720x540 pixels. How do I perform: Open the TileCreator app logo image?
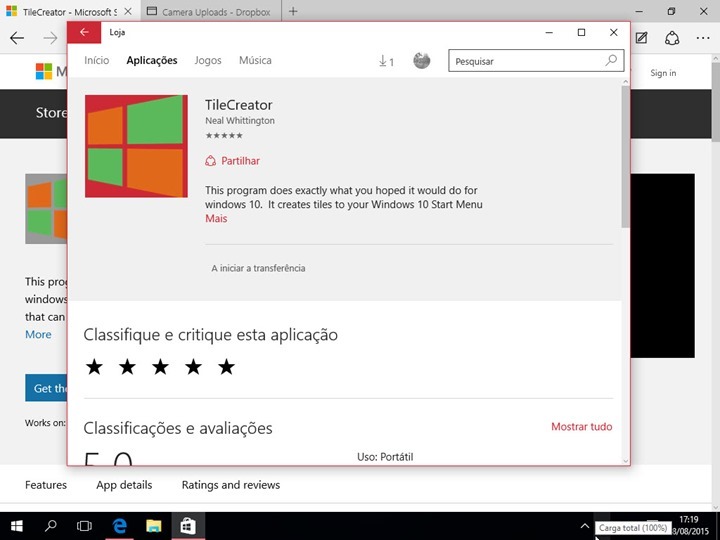(136, 146)
